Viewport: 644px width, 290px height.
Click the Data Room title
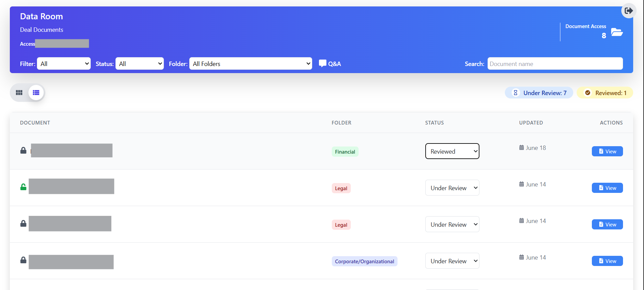click(41, 16)
